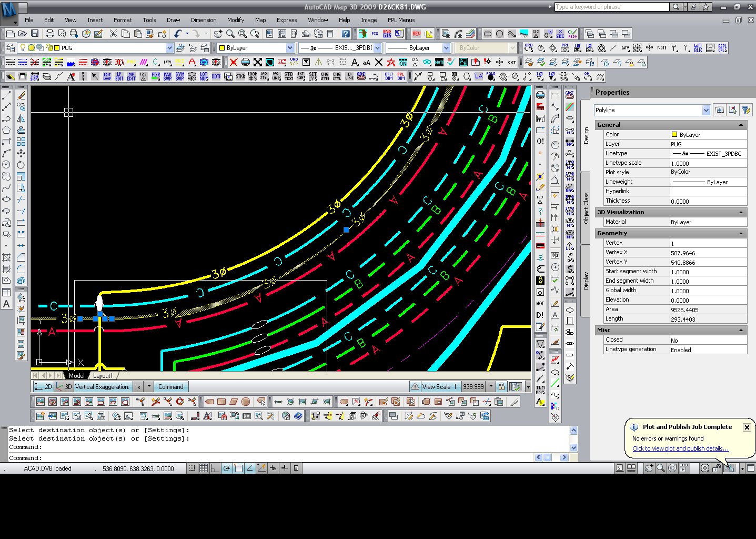This screenshot has width=756, height=539.
Task: Activate the Pan hand tool
Action: pos(218,34)
